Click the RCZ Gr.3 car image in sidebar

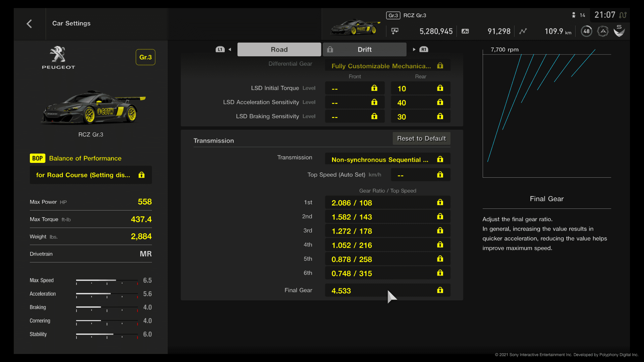[93, 107]
